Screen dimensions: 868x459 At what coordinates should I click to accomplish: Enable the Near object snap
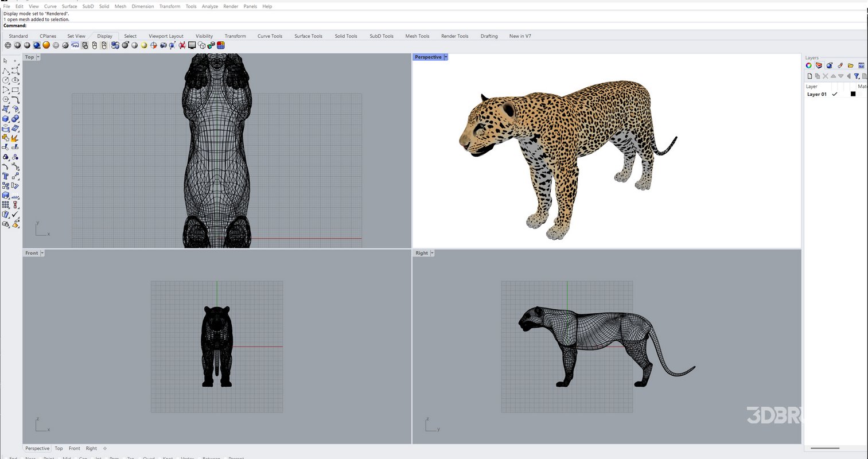(30, 457)
